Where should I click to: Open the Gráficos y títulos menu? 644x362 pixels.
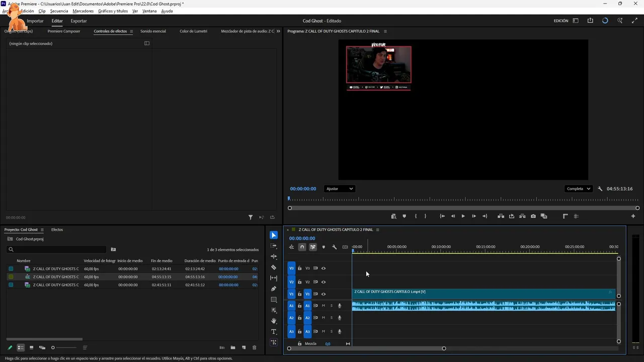point(113,11)
